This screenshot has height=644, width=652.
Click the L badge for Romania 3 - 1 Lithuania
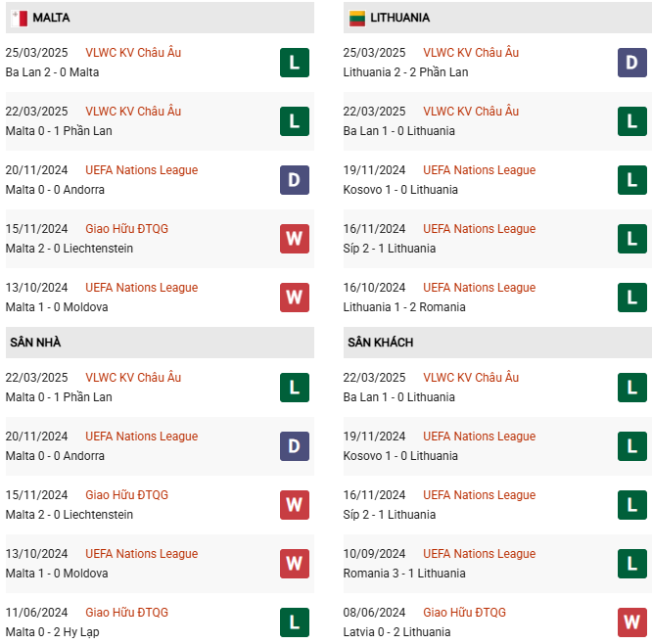click(632, 564)
